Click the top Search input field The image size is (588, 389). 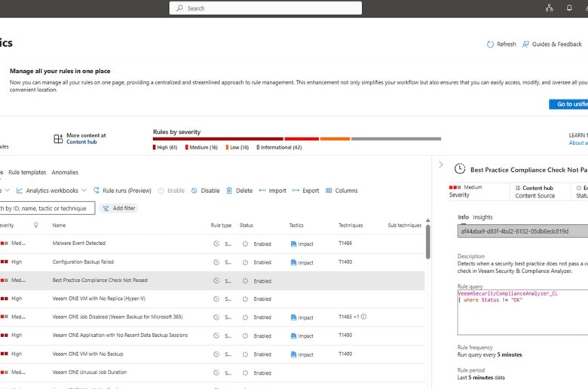point(265,8)
